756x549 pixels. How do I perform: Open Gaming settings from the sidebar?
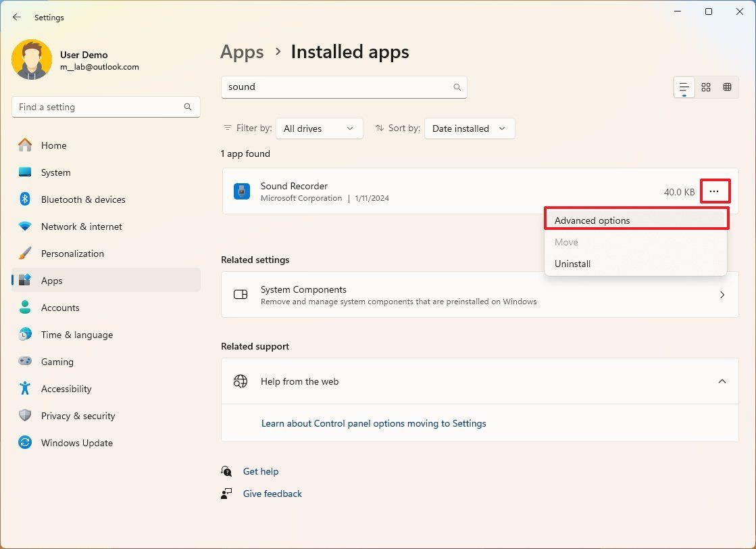point(57,362)
